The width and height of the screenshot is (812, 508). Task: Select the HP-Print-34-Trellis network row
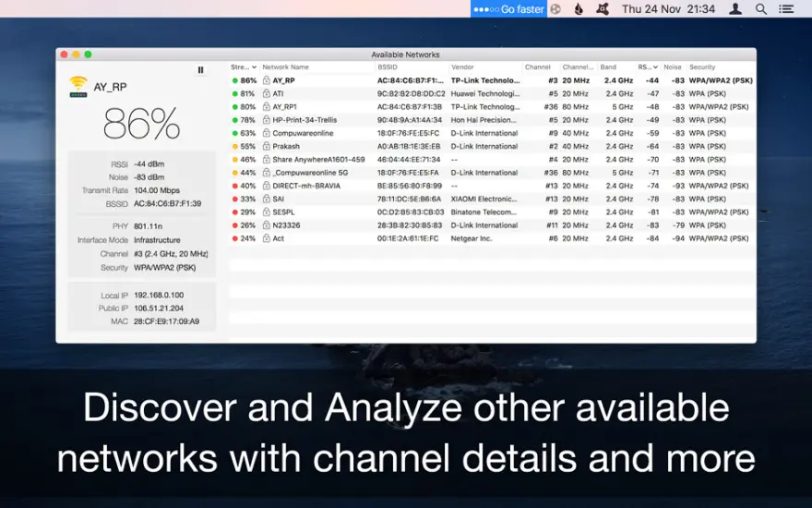[492, 120]
